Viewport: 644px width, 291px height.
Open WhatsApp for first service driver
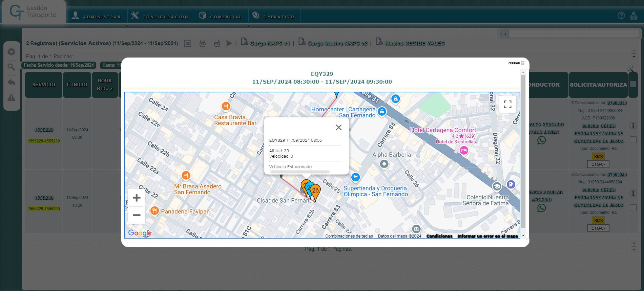coord(541,140)
